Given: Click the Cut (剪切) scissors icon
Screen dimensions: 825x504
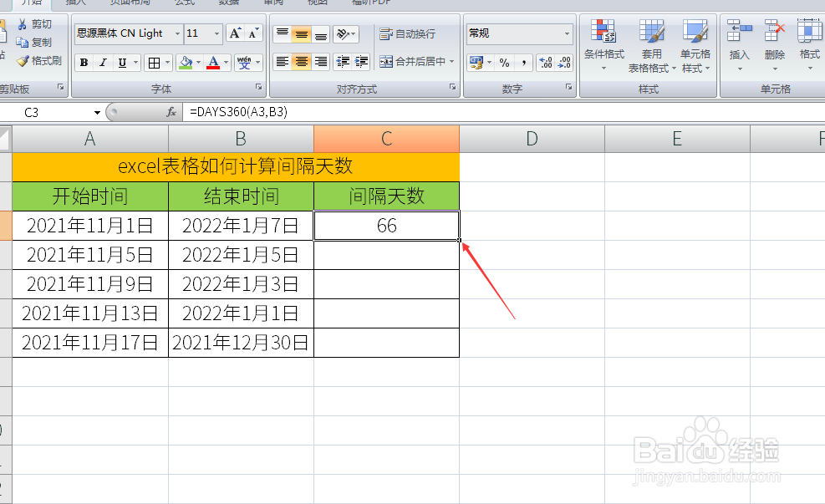Looking at the screenshot, I should point(22,24).
